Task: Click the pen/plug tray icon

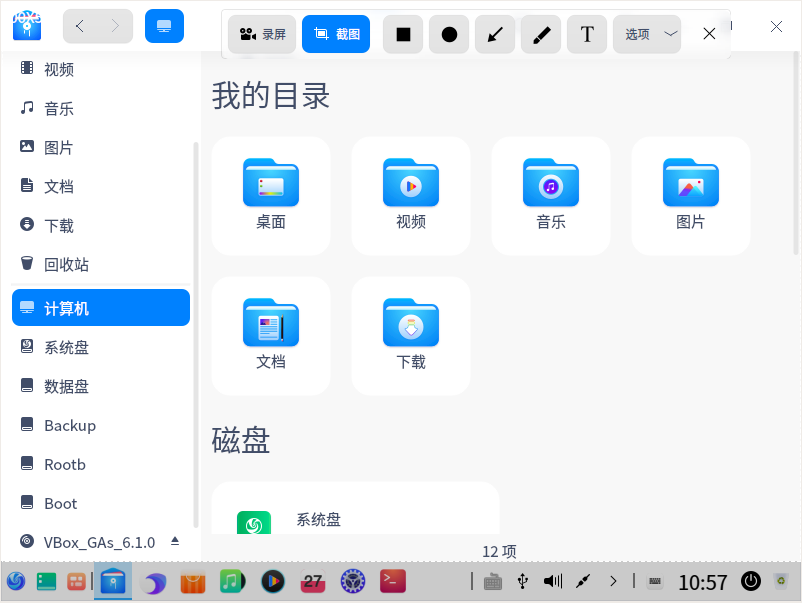Action: [583, 582]
